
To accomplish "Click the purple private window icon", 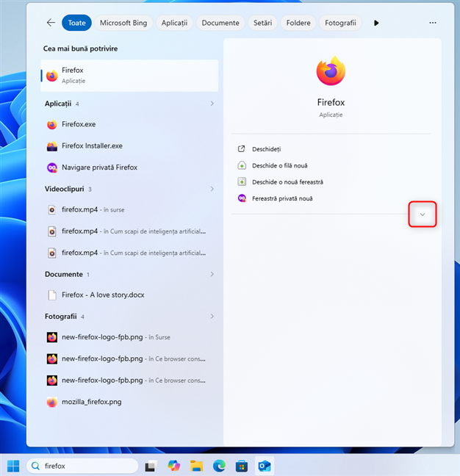I will coord(242,198).
